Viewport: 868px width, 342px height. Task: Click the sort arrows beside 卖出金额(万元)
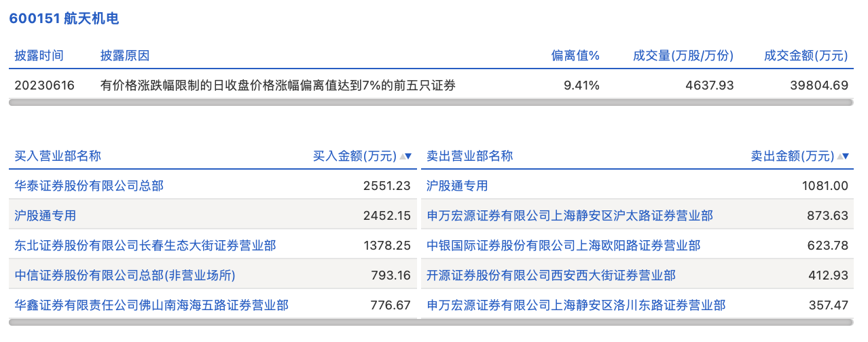(844, 156)
